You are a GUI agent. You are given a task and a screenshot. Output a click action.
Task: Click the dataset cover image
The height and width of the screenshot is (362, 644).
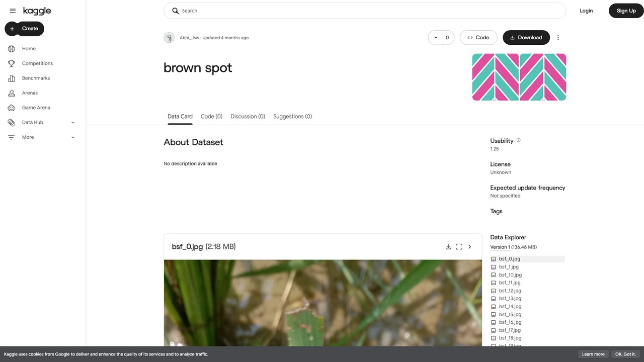(x=519, y=77)
